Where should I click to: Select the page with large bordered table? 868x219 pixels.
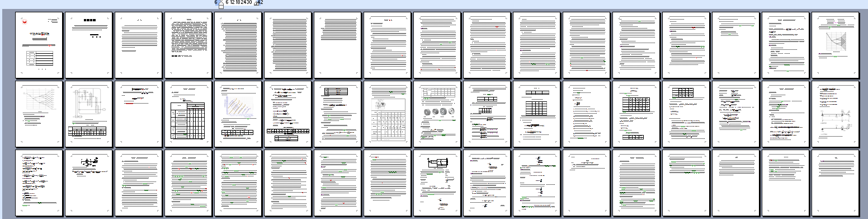pyautogui.click(x=188, y=114)
